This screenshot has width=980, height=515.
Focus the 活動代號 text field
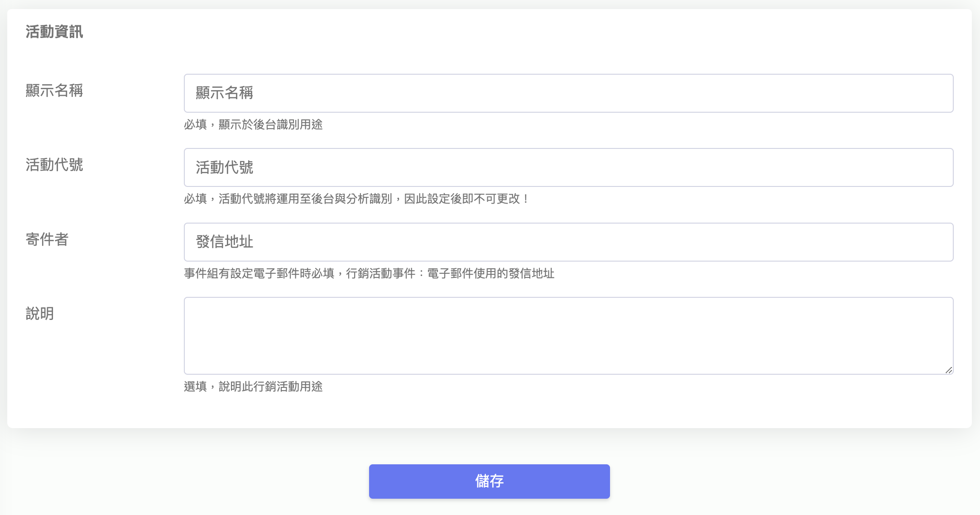click(x=568, y=167)
